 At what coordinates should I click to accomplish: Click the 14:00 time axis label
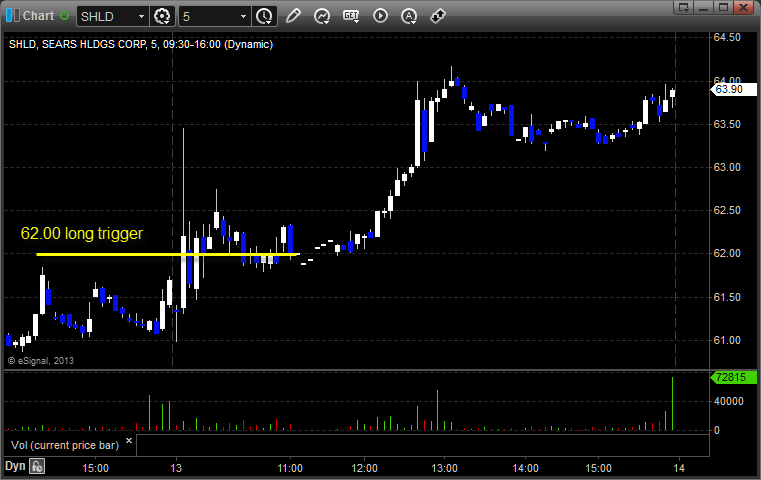coord(526,468)
